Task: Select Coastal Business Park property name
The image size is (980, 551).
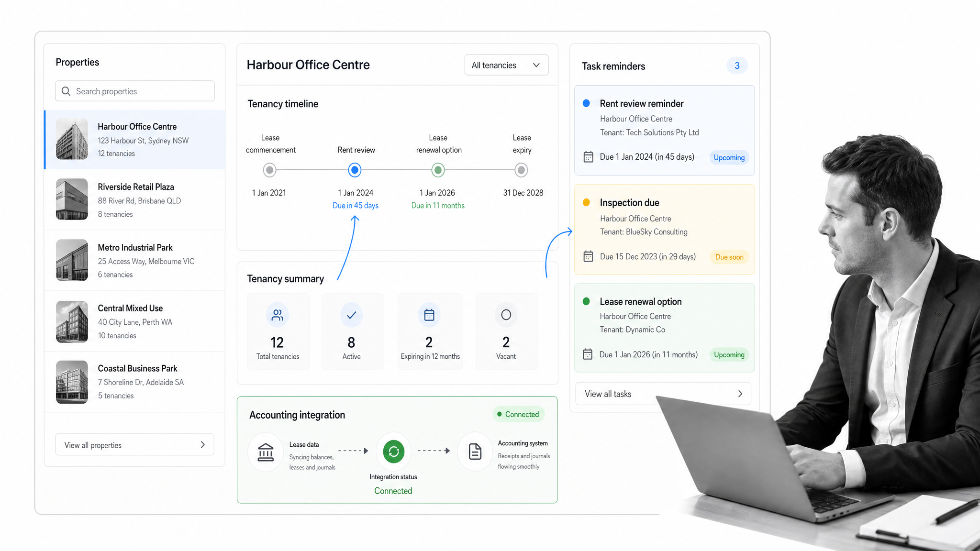Action: (x=137, y=369)
